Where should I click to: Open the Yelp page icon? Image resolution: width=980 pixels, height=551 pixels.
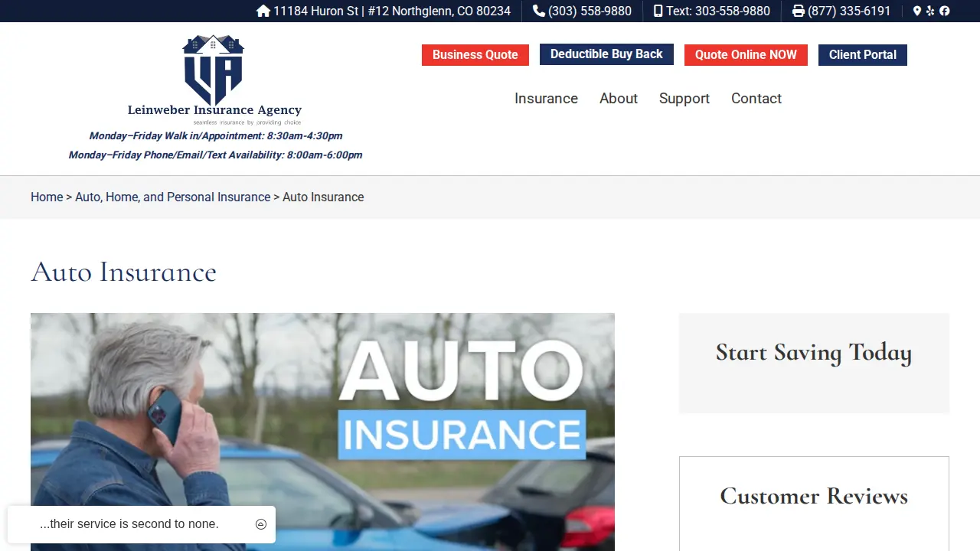pyautogui.click(x=930, y=11)
